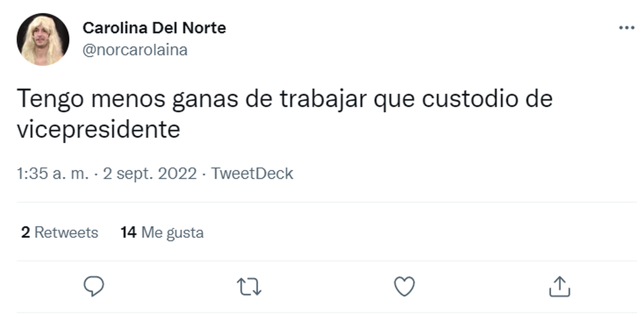Open the 14 Me gusta list
644x321 pixels.
tap(162, 232)
